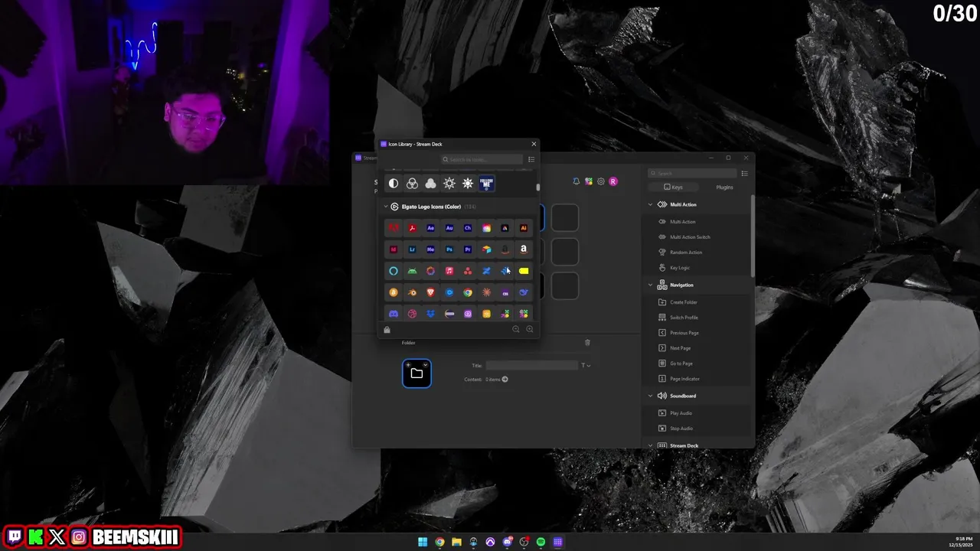The height and width of the screenshot is (551, 980).
Task: Select the Character Animator 'Ch' icon
Action: click(x=468, y=228)
